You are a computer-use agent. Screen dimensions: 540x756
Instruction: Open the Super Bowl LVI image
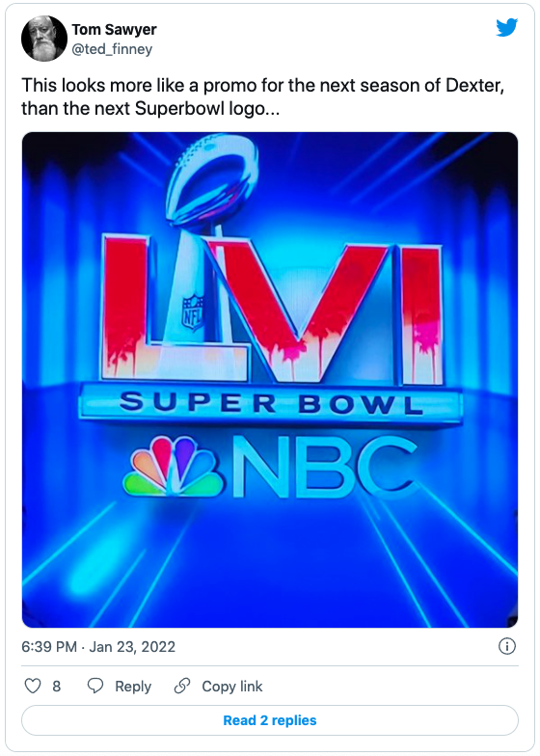[x=270, y=380]
